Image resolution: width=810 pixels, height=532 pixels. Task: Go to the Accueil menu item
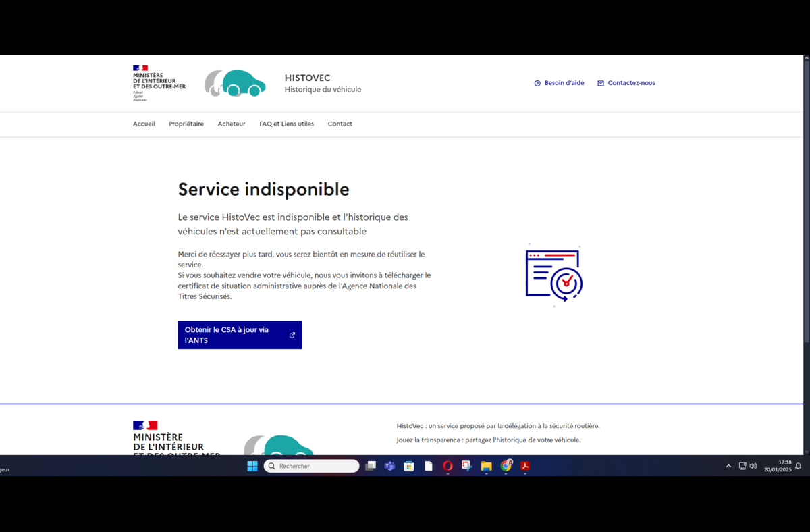click(144, 124)
